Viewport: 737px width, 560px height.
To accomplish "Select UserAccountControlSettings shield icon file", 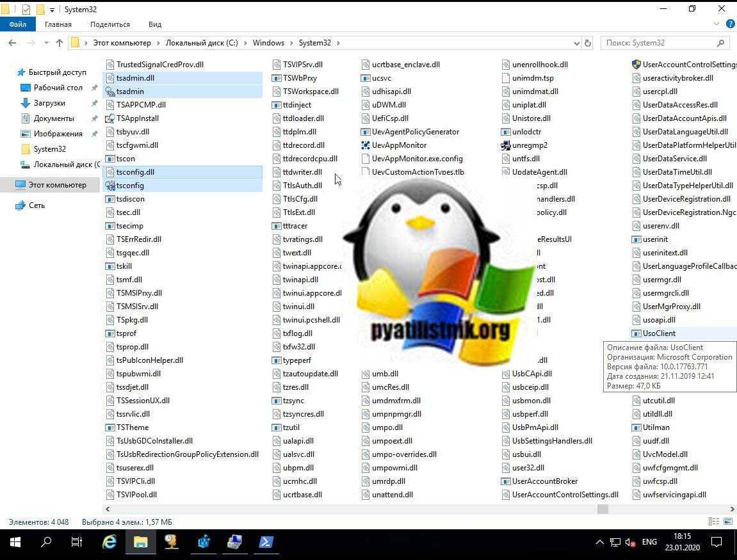I will pyautogui.click(x=636, y=65).
